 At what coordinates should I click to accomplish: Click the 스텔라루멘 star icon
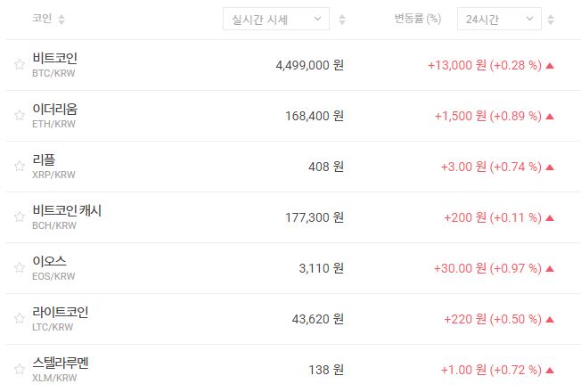pyautogui.click(x=19, y=369)
